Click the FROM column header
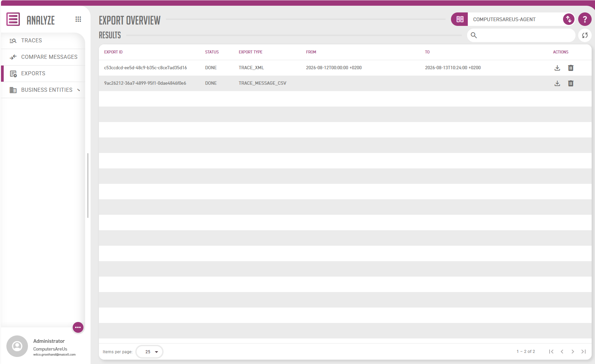This screenshot has height=364, width=595. click(x=311, y=52)
